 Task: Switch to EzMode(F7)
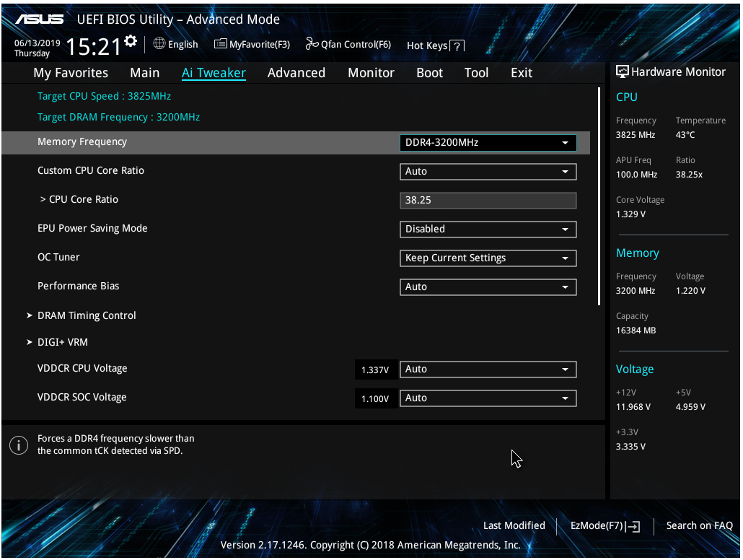[605, 526]
